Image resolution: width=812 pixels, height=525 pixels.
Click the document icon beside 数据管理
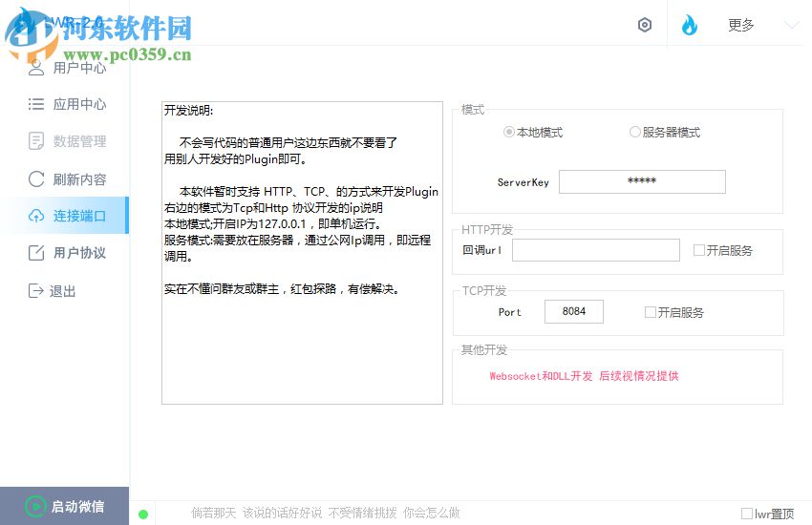[36, 140]
